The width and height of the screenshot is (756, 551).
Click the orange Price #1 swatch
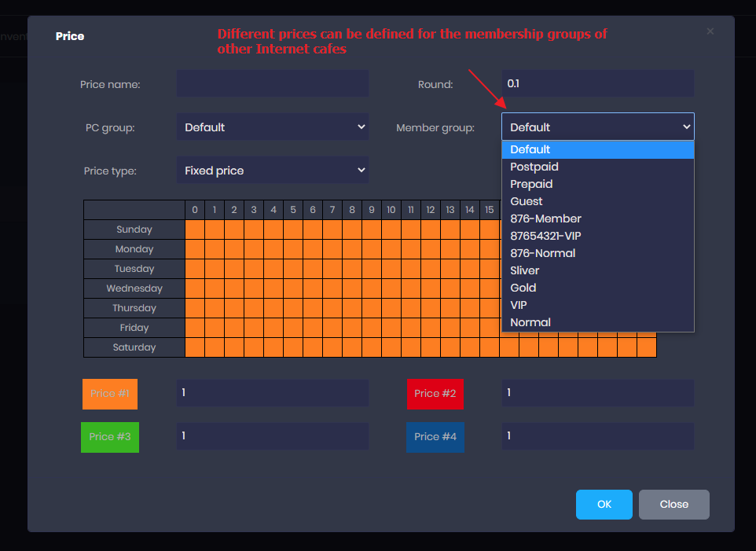point(110,394)
